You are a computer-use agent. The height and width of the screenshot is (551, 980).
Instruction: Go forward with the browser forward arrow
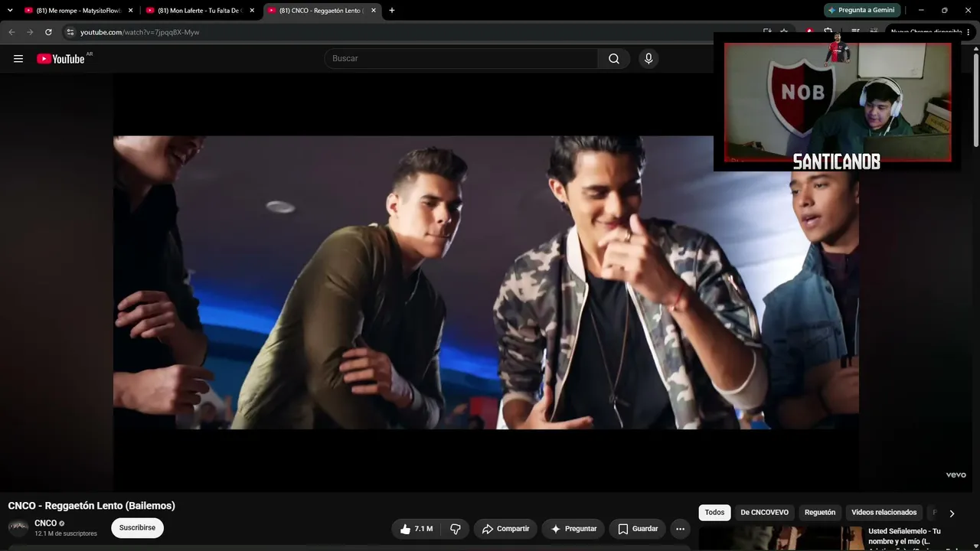pos(30,32)
